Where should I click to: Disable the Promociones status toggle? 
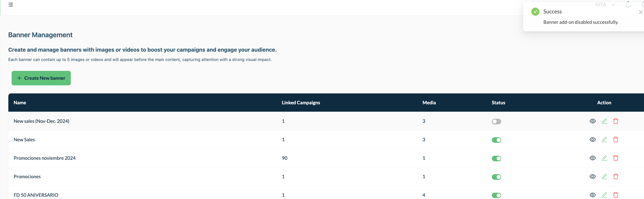tap(496, 177)
